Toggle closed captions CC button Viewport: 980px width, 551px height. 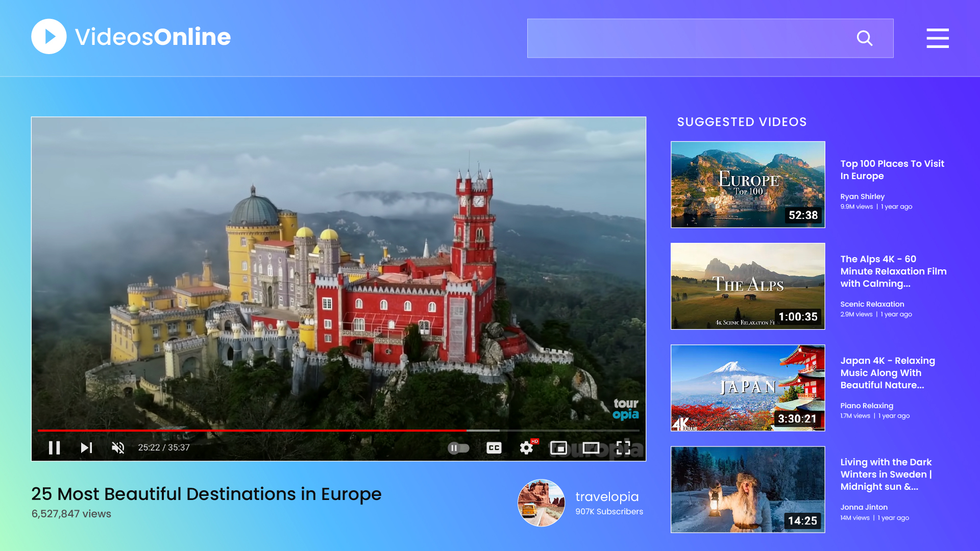click(494, 448)
